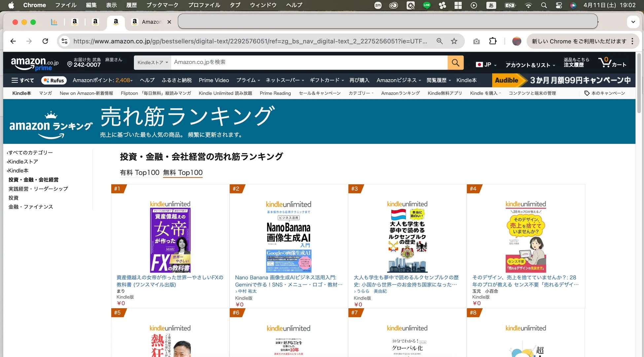Open the Chrome profile avatar
644x357 pixels.
pos(517,41)
